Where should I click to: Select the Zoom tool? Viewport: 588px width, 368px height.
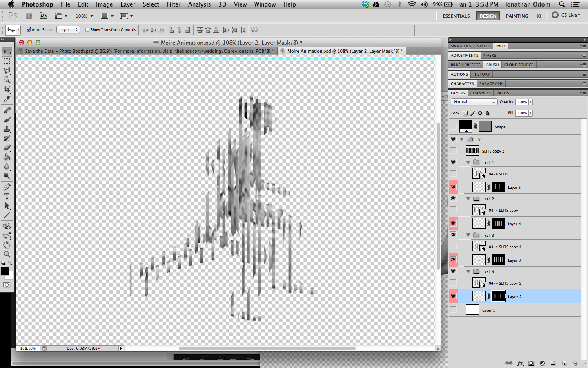tap(7, 253)
